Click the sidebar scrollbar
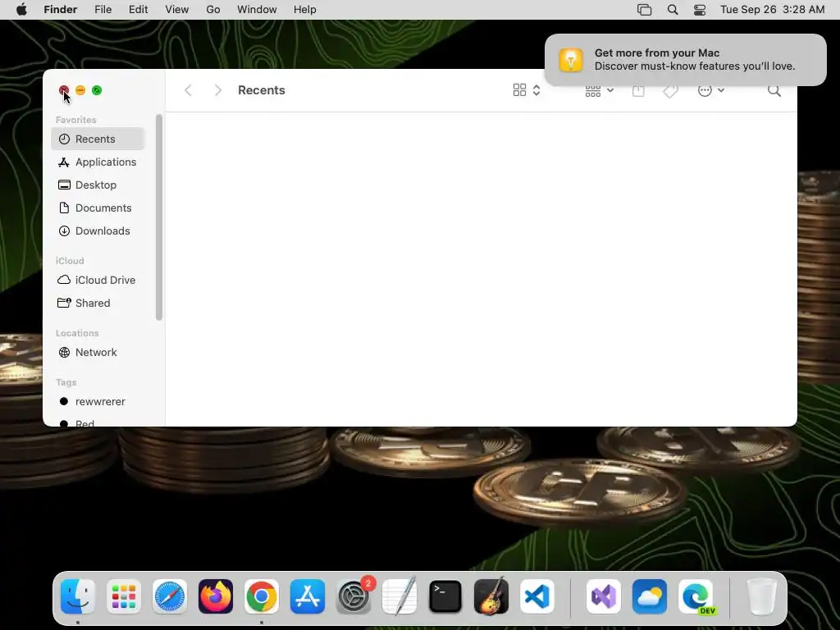Screen dimensions: 840x630 pyautogui.click(x=158, y=217)
